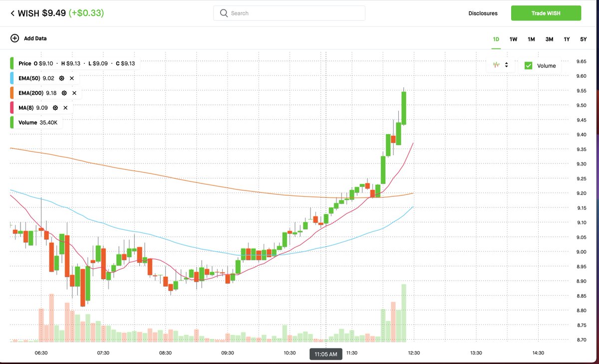
Task: Click the EMA(50) 9.02 legend label
Action: click(x=36, y=78)
